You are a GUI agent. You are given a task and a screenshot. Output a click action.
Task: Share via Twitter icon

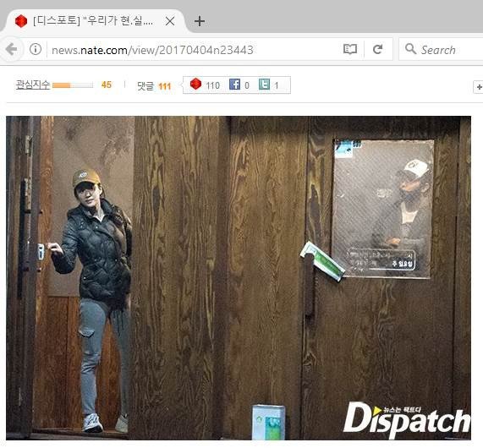[x=264, y=85]
